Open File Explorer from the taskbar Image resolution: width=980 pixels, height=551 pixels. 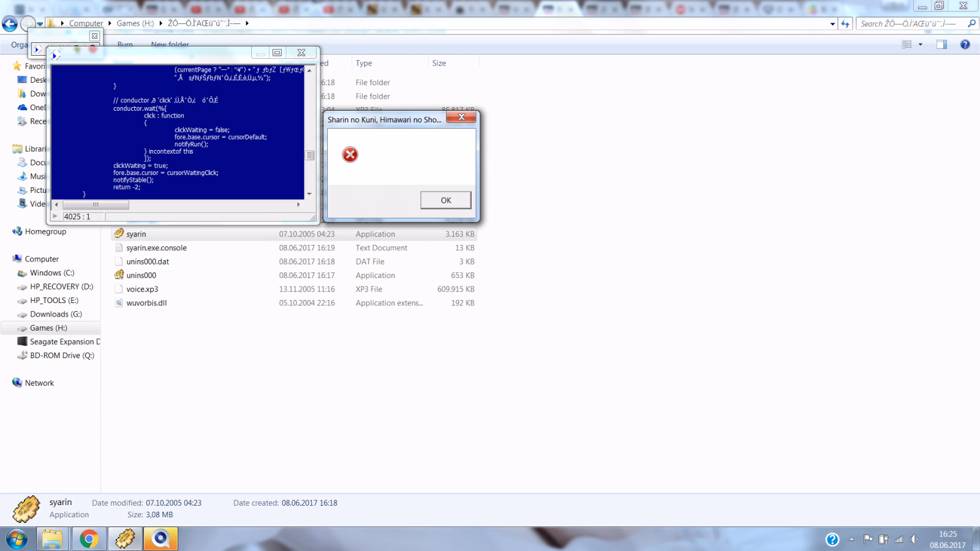coord(53,539)
